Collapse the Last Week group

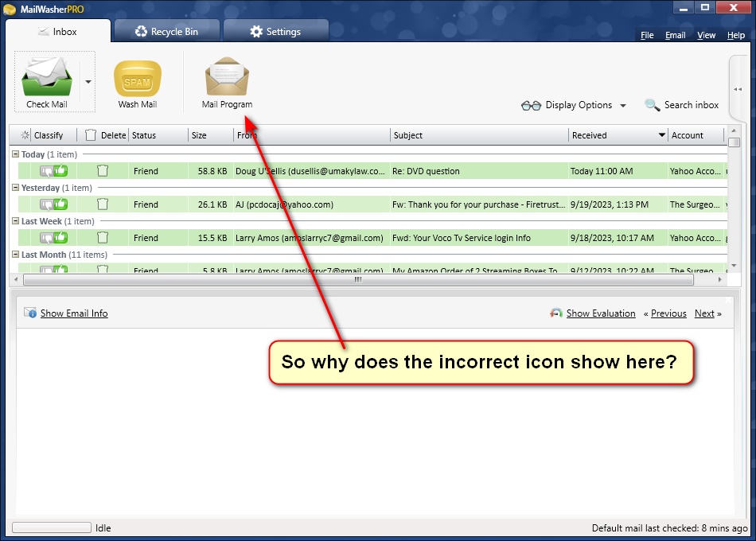pyautogui.click(x=15, y=221)
